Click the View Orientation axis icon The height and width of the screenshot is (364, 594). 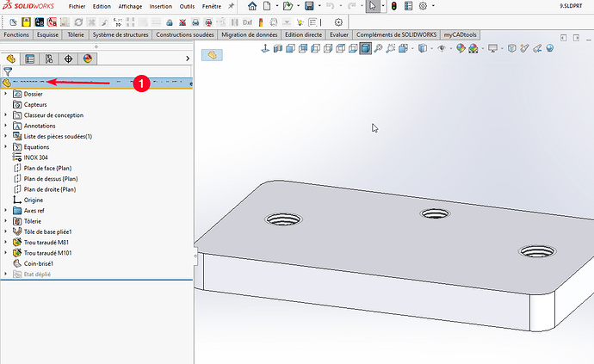click(265, 48)
